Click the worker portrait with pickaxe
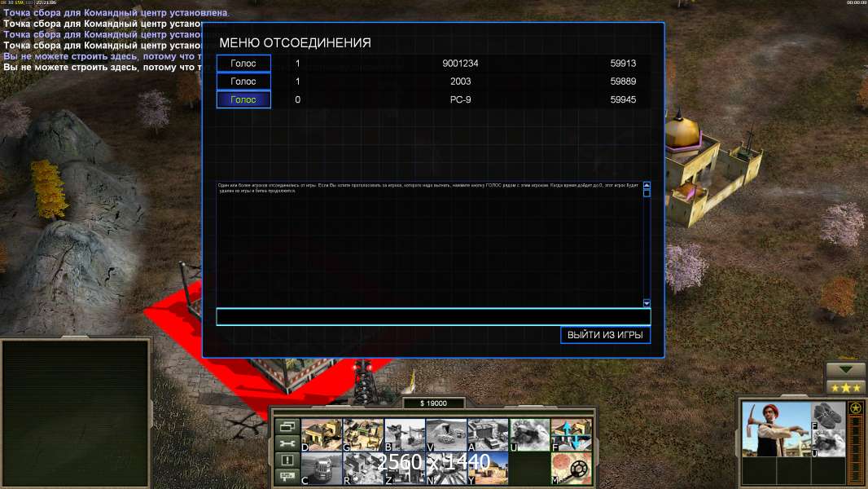The image size is (868, 489). pos(776,430)
